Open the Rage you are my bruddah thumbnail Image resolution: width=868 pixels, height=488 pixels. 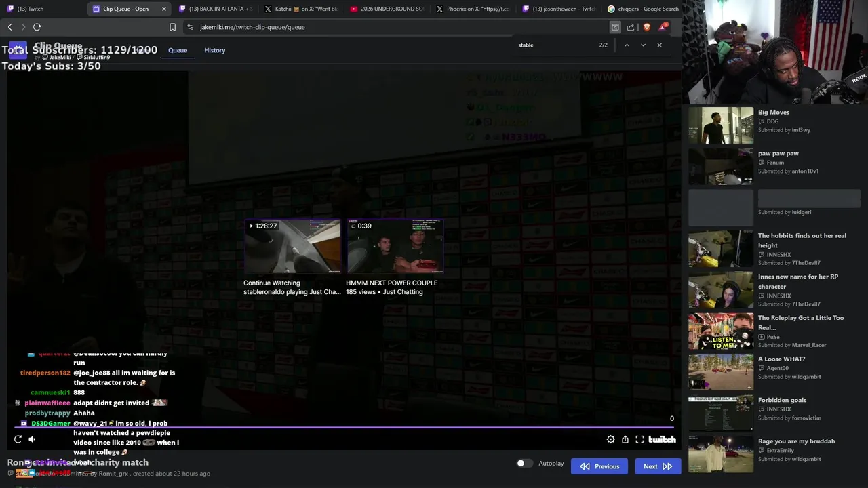[x=721, y=454]
